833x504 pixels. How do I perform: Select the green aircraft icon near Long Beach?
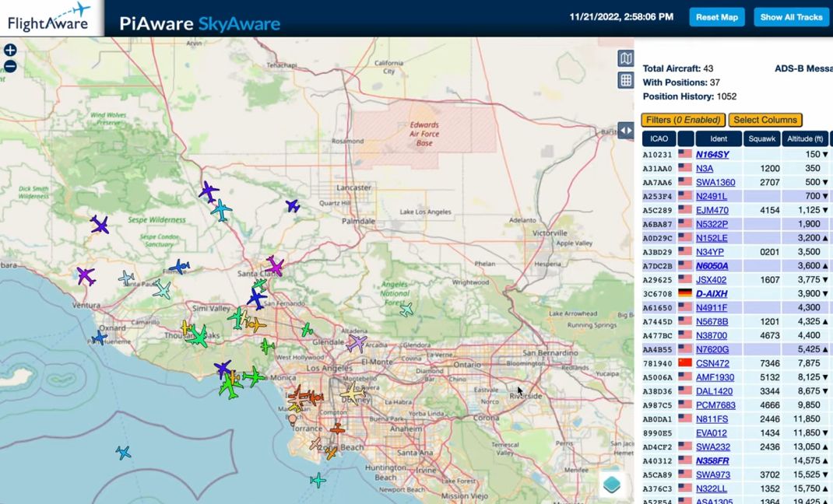318,481
